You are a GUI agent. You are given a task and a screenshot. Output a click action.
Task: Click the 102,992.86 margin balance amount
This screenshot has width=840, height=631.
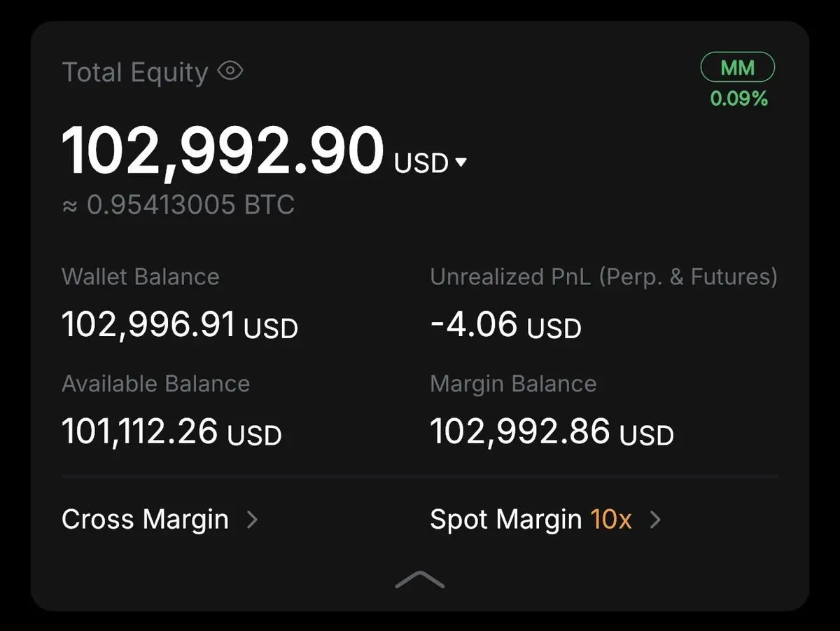(x=519, y=431)
